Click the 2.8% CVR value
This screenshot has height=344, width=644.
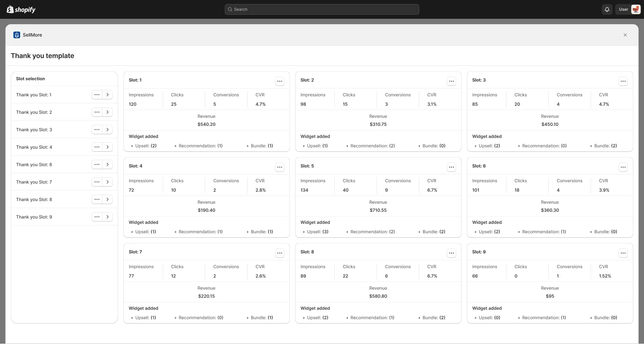pyautogui.click(x=261, y=190)
